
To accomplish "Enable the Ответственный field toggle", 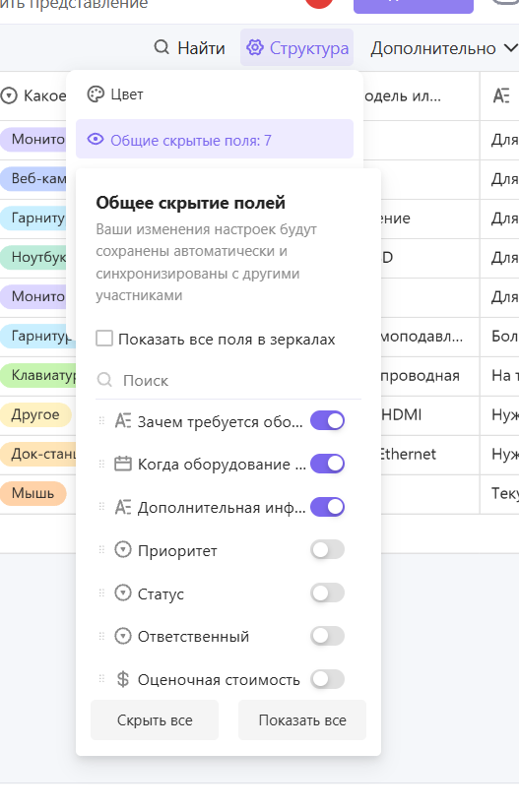I will tap(327, 636).
